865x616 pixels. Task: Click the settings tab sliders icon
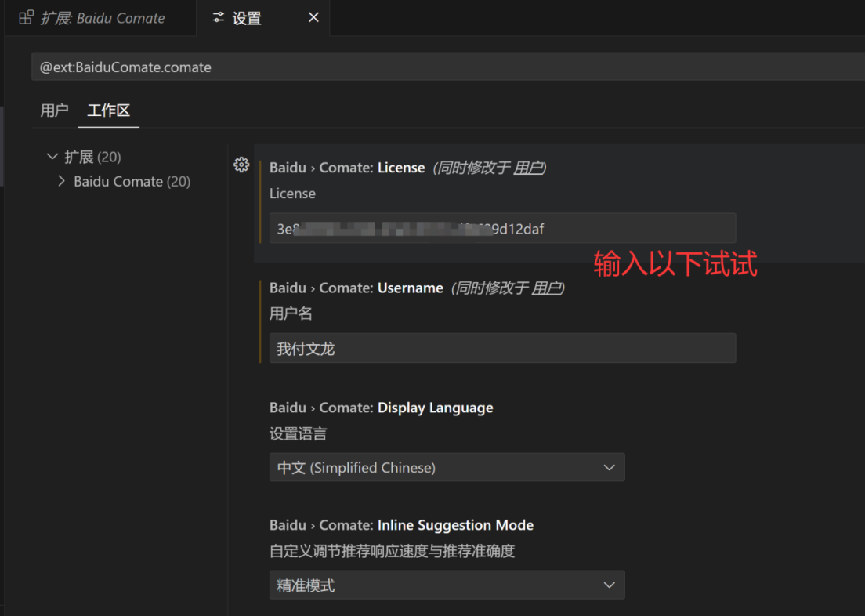[x=219, y=17]
